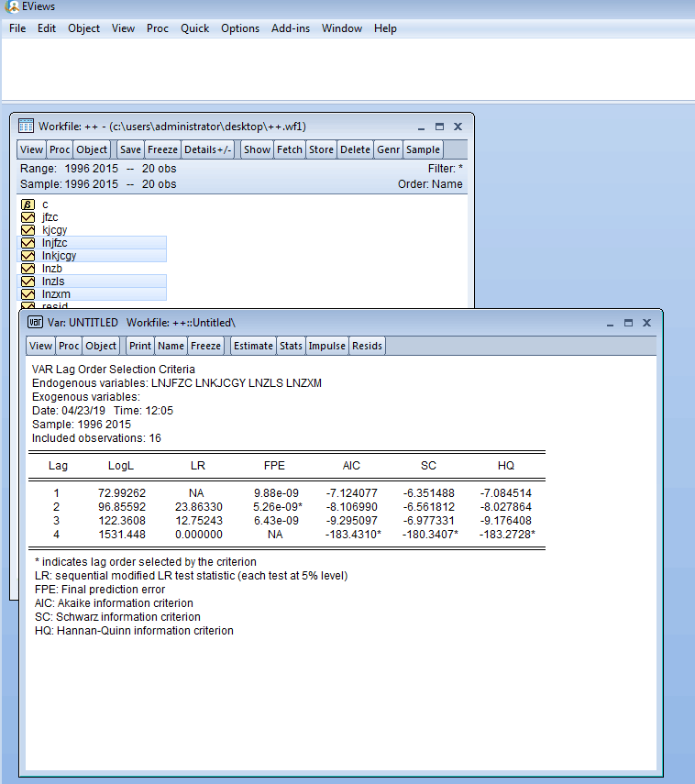Open the main View menu
695x784 pixels.
[123, 28]
